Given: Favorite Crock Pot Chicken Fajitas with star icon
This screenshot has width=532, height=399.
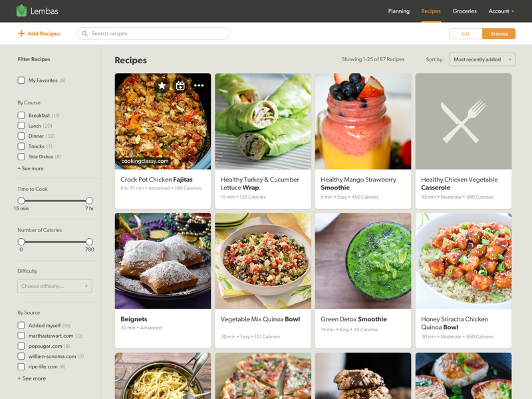Looking at the screenshot, I should (162, 86).
